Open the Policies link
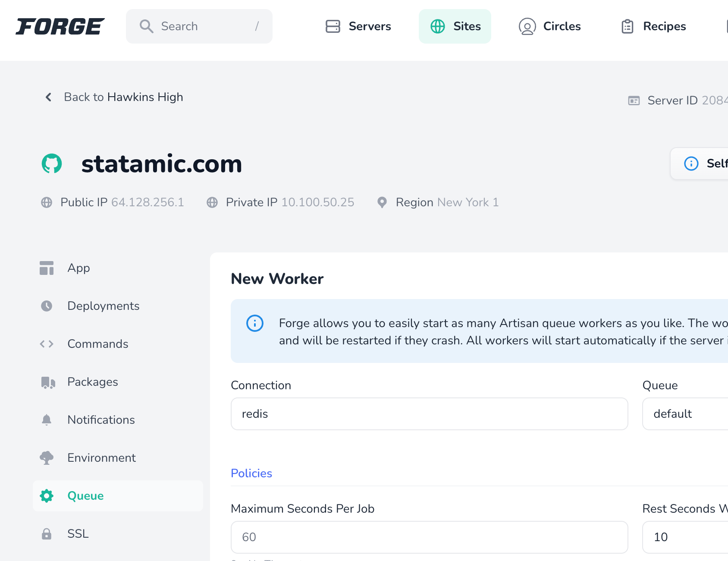Image resolution: width=728 pixels, height=561 pixels. tap(251, 473)
